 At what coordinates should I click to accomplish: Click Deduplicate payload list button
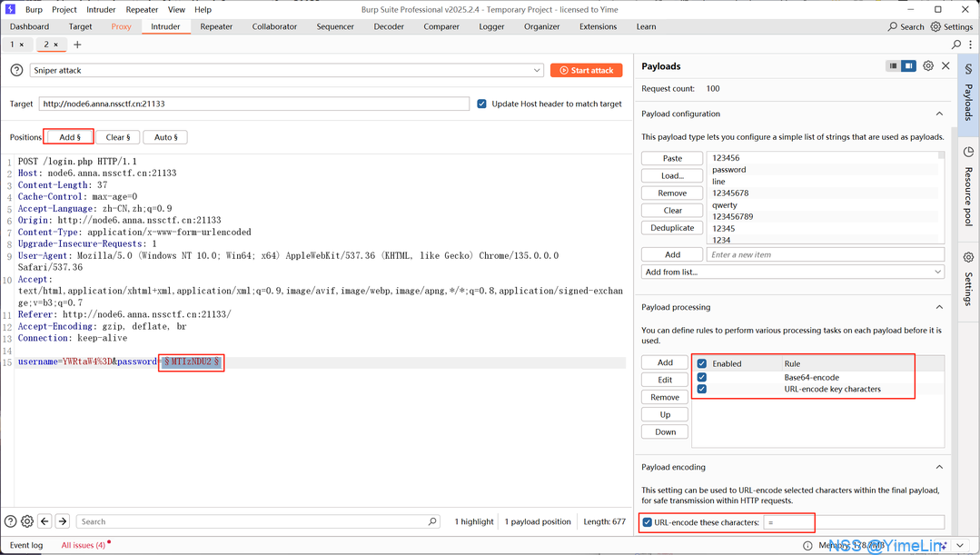tap(672, 227)
